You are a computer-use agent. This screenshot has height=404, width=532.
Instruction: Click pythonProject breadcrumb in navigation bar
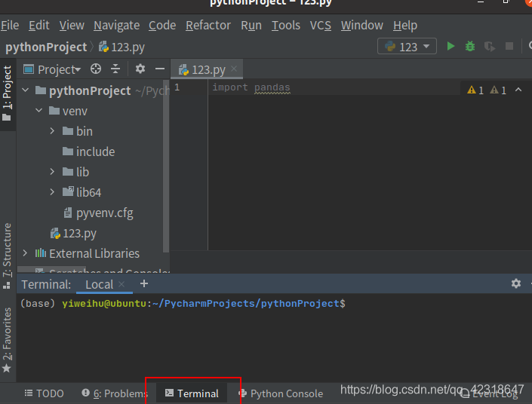tap(46, 47)
